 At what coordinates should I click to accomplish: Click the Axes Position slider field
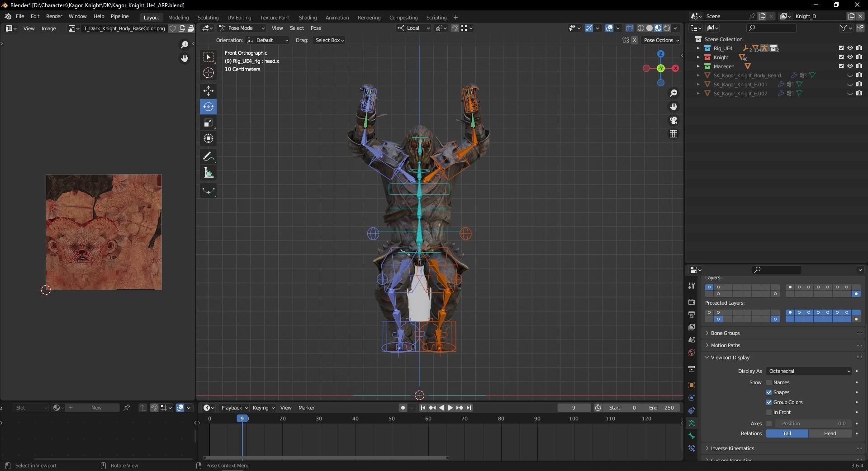click(x=813, y=424)
